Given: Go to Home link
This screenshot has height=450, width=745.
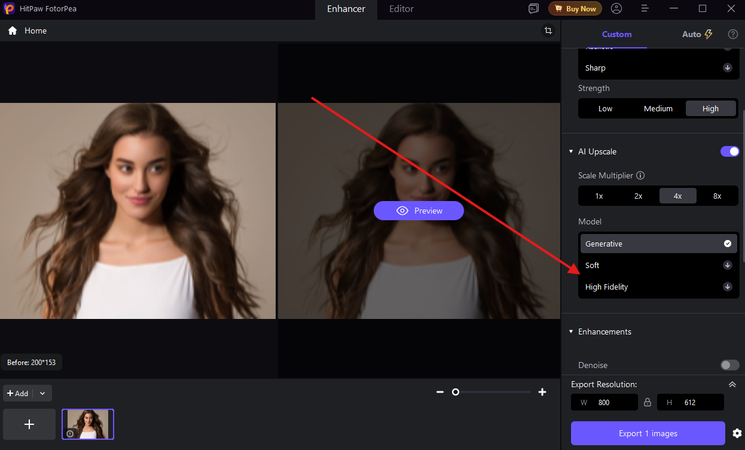Looking at the screenshot, I should [x=36, y=31].
